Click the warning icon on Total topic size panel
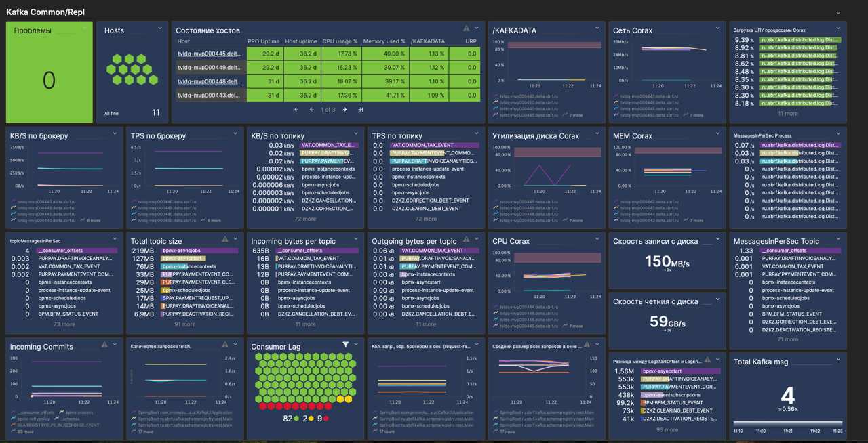Viewport: 868px width, 443px height. coord(225,238)
